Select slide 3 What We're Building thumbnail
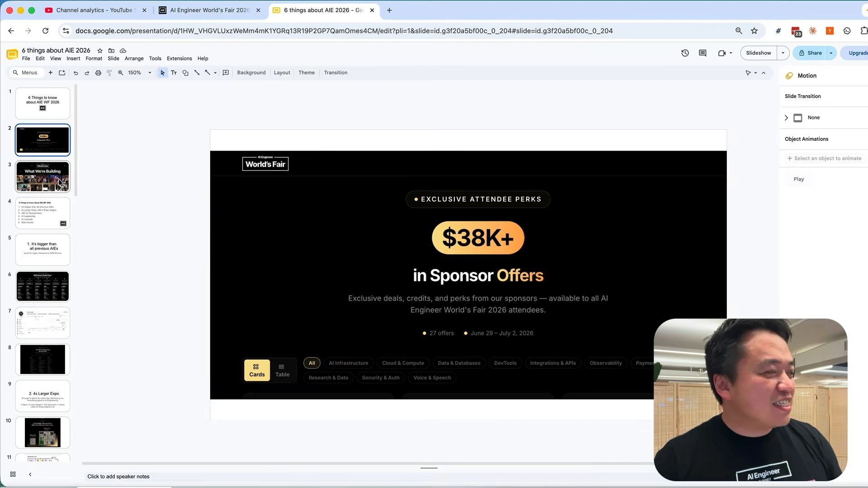Screen dimensions: 868x488 tap(43, 177)
